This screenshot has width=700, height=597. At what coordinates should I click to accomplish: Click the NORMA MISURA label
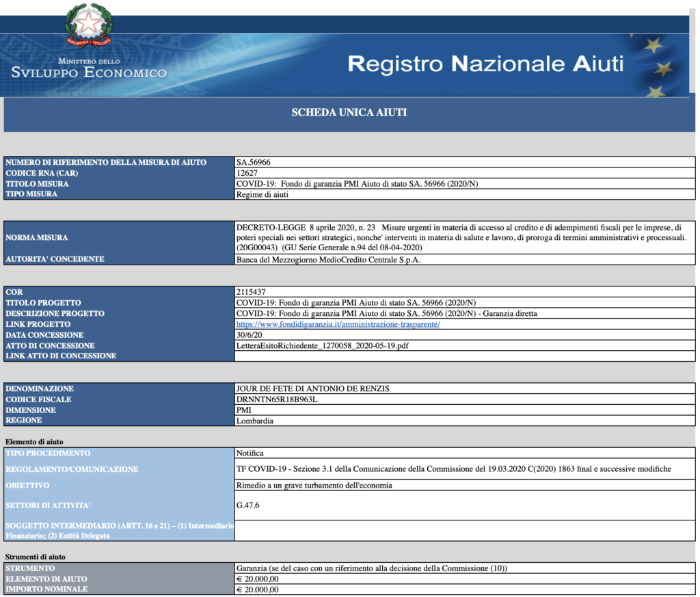[37, 237]
